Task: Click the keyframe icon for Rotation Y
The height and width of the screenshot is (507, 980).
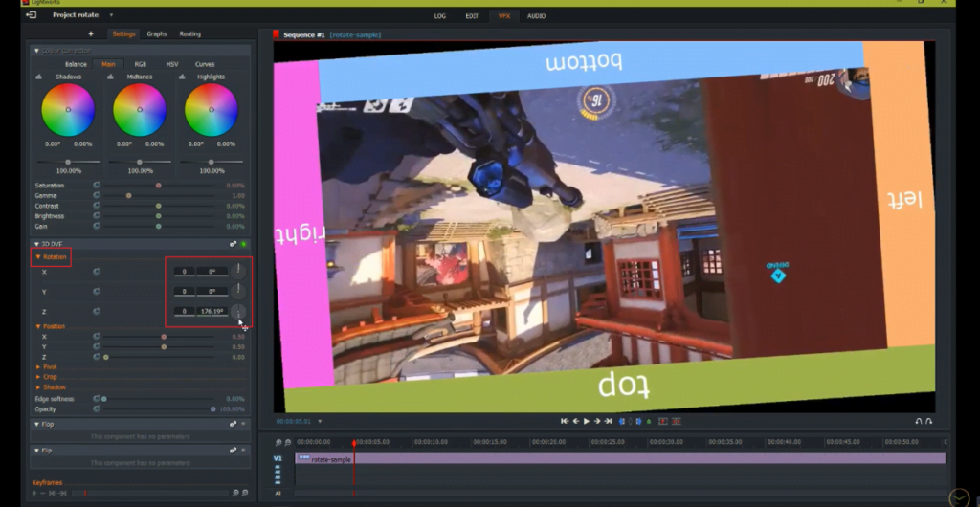Action: [x=97, y=292]
